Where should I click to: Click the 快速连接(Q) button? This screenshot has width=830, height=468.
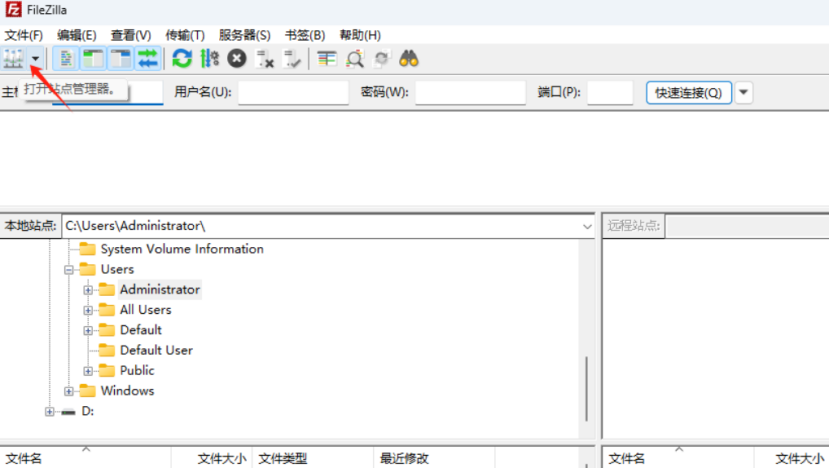point(689,93)
